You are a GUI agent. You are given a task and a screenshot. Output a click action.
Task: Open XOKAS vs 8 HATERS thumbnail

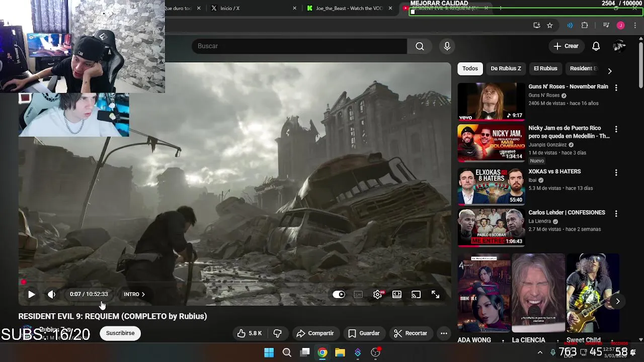coord(491,186)
